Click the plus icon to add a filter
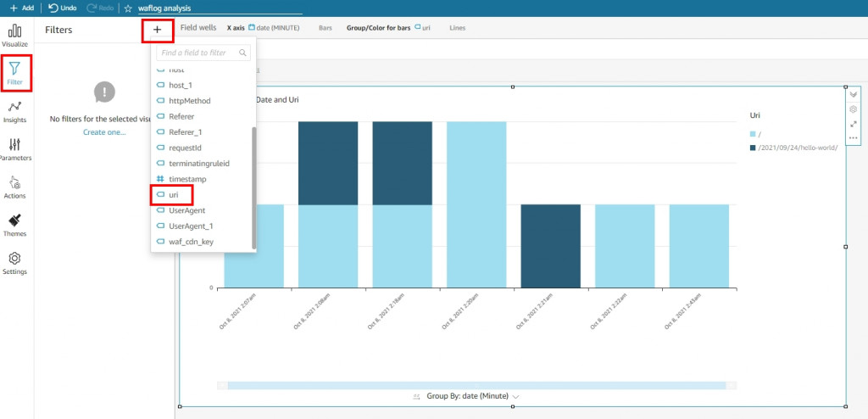Image resolution: width=868 pixels, height=419 pixels. [x=158, y=30]
